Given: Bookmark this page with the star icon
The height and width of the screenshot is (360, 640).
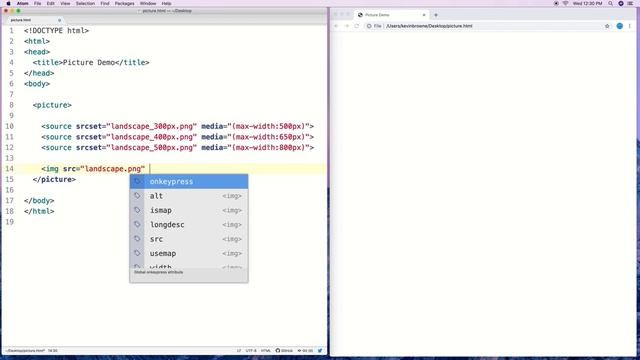Looking at the screenshot, I should [x=607, y=26].
